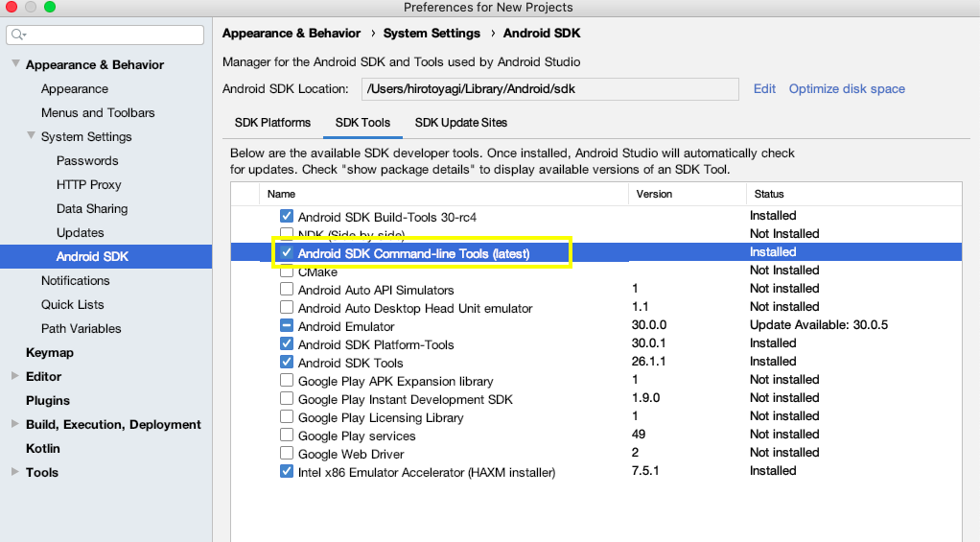Enable the Google Play services checkbox
This screenshot has width=980, height=542.
pos(287,436)
